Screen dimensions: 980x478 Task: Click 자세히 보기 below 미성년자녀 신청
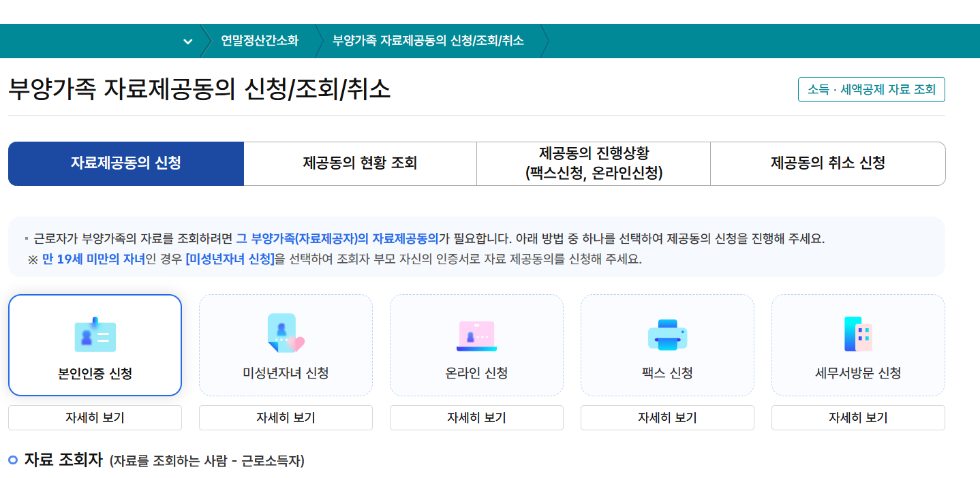(286, 417)
